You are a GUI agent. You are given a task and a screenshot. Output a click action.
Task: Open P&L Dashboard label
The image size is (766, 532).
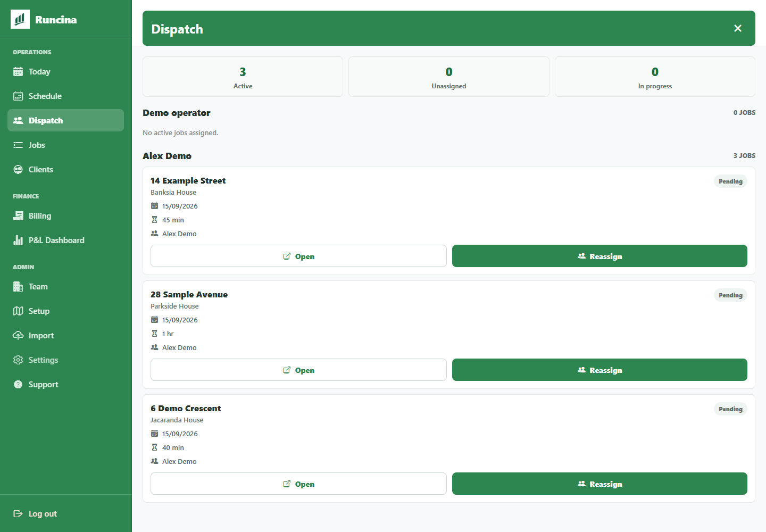(56, 240)
